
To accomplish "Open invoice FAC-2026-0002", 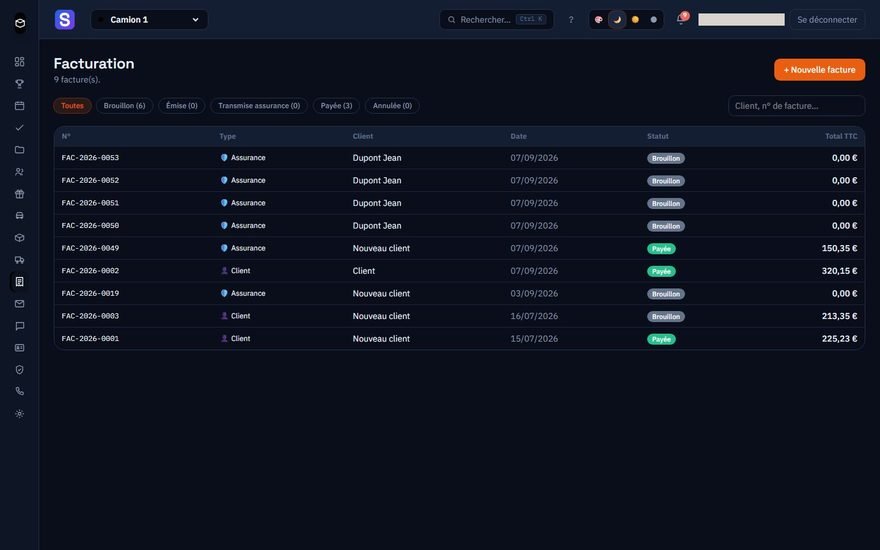I will (459, 271).
